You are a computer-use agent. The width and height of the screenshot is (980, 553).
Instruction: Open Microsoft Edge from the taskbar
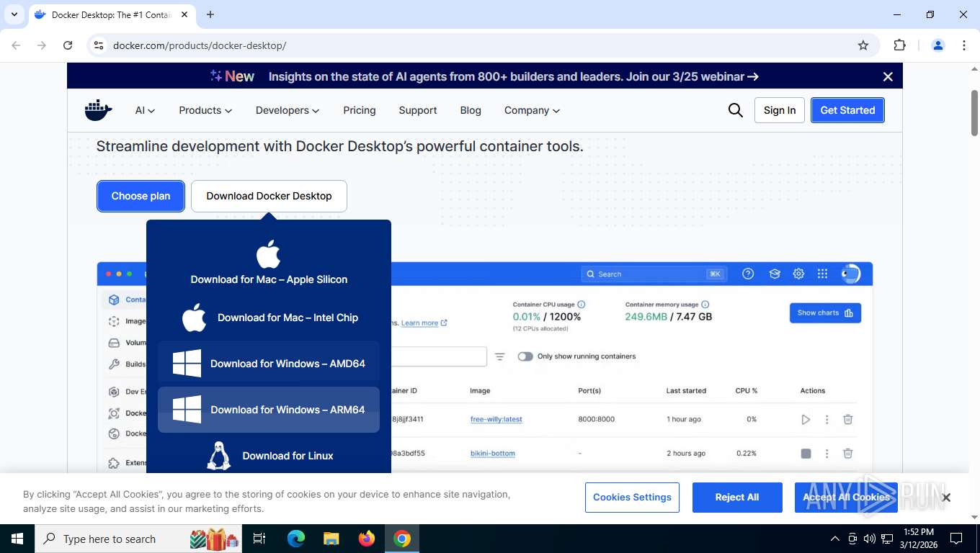tap(296, 539)
